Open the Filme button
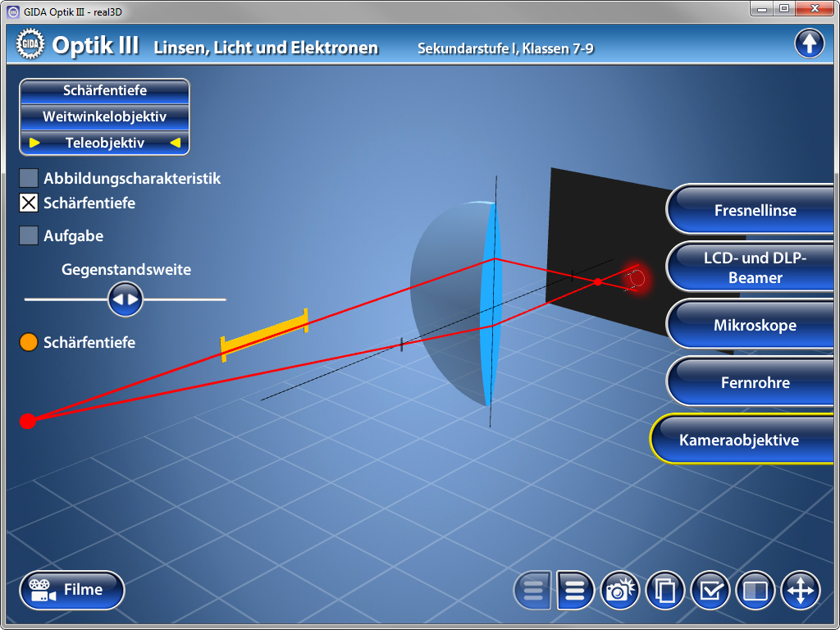The width and height of the screenshot is (840, 630). coord(72,590)
